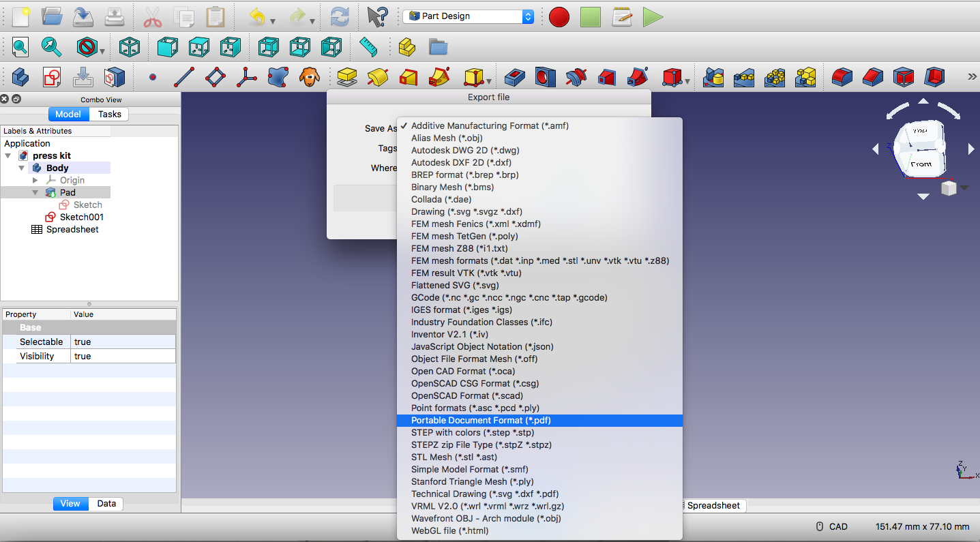This screenshot has height=542, width=980.
Task: Switch to the View properties tab
Action: click(70, 504)
